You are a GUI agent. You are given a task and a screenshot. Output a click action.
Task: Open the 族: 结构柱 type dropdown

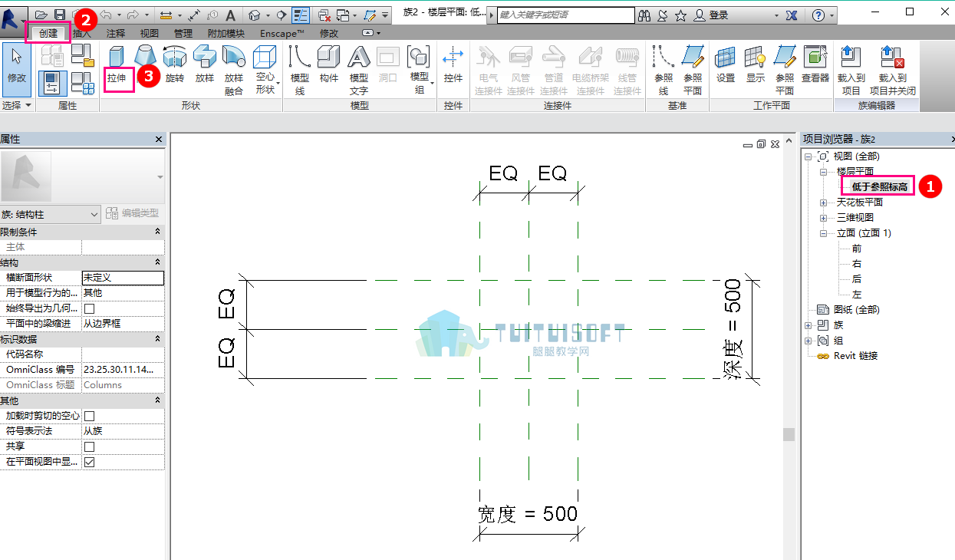pos(51,214)
